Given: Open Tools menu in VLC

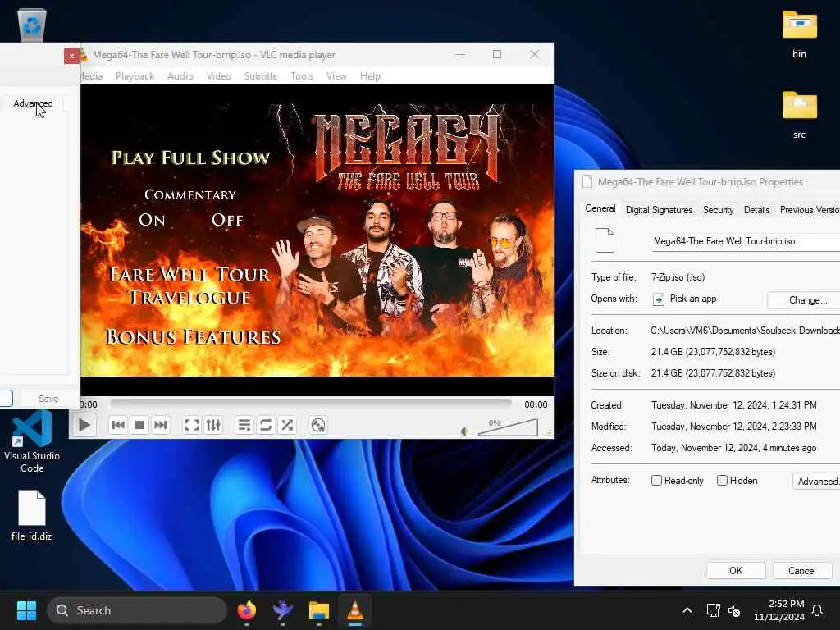Looking at the screenshot, I should coord(302,76).
